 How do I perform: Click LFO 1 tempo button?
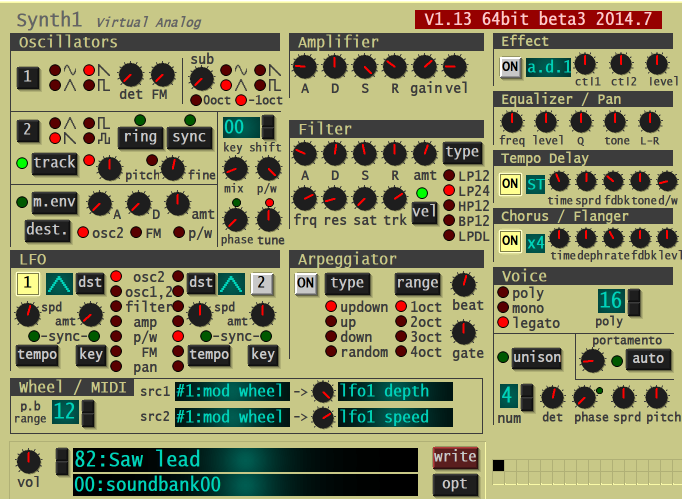37,355
